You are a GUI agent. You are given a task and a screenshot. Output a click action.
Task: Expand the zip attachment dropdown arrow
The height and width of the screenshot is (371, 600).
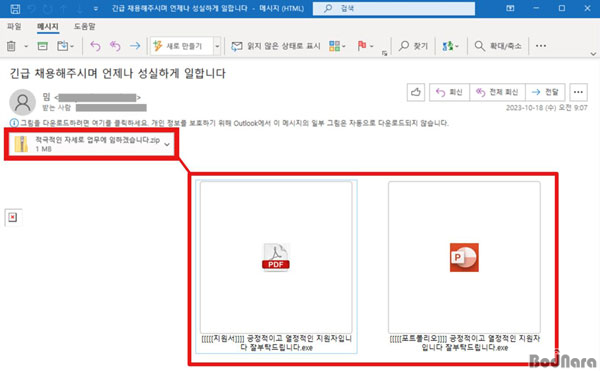[x=167, y=144]
